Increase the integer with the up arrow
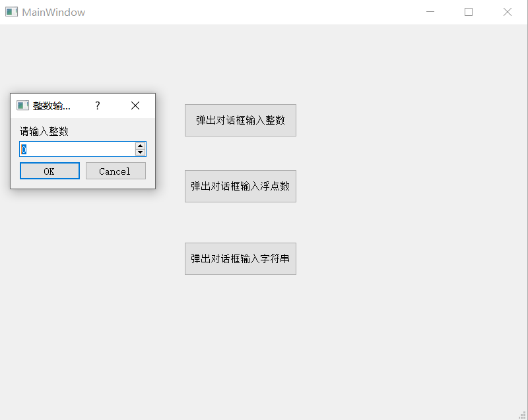Image resolution: width=528 pixels, height=420 pixels. 140,146
